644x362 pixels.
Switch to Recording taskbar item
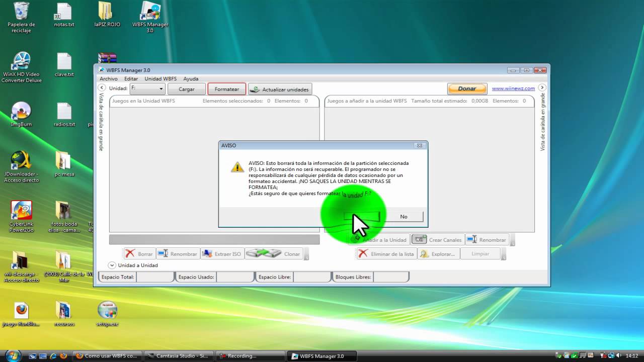tap(250, 356)
